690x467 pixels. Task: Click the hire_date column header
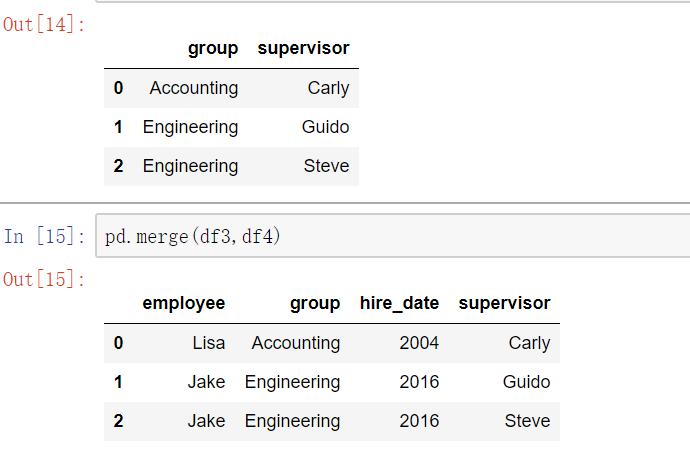[399, 303]
